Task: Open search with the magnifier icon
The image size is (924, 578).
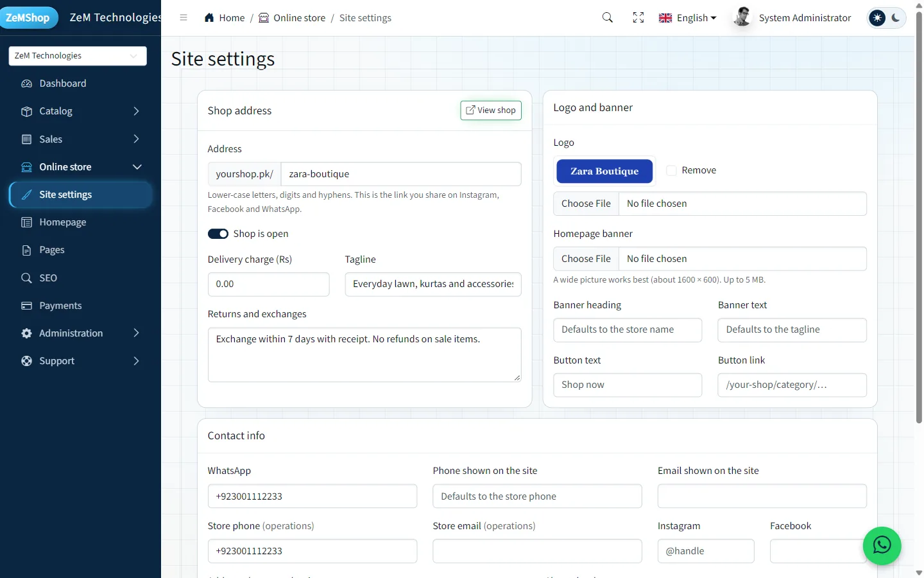Action: [608, 18]
